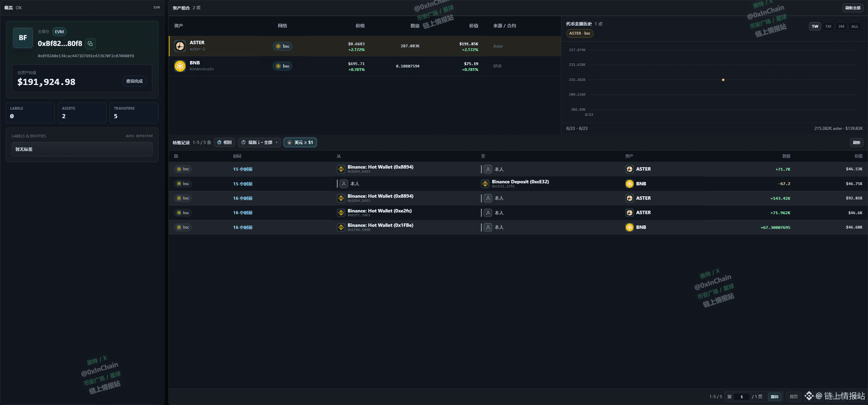Click ASTER asset icon in +143.42K transfer

(x=629, y=198)
